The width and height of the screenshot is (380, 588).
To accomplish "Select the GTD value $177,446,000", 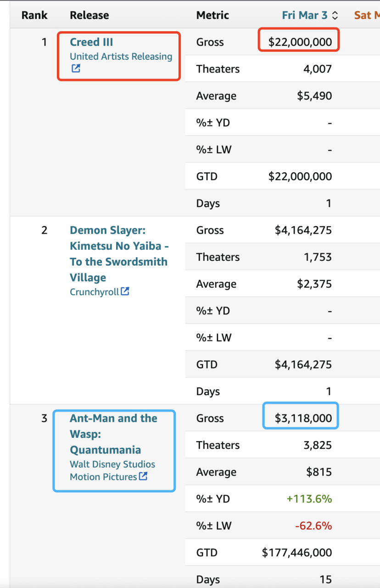I will (x=296, y=553).
